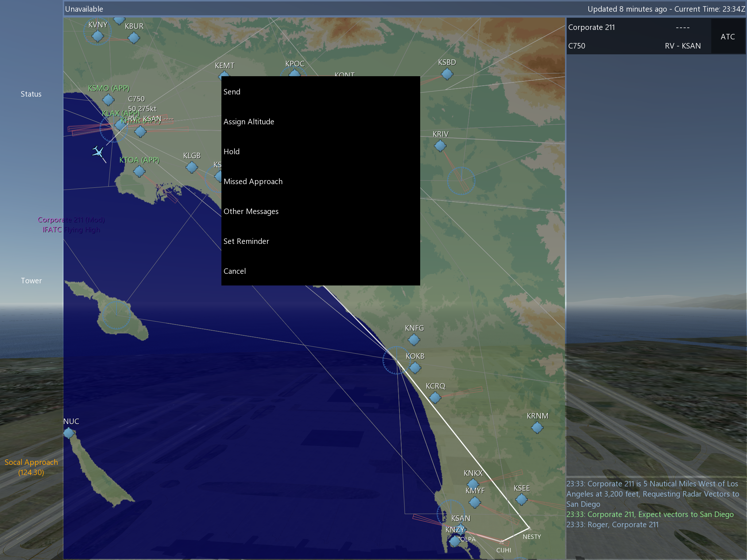
Task: Choose Send from the command menu
Action: [x=232, y=92]
